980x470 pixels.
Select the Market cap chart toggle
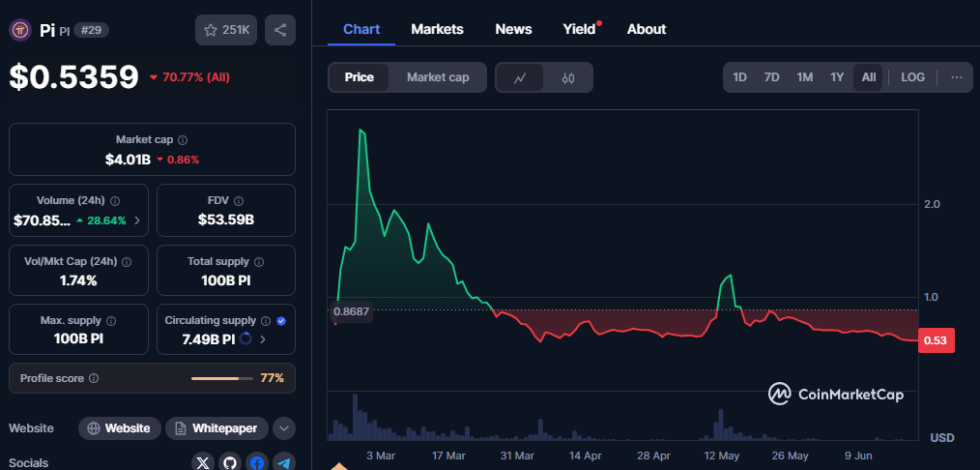(438, 77)
